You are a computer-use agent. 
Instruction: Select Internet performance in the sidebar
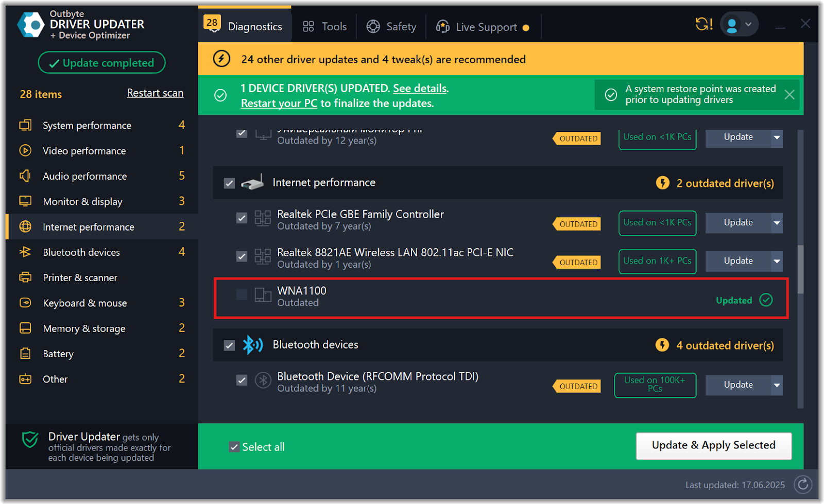pos(102,227)
